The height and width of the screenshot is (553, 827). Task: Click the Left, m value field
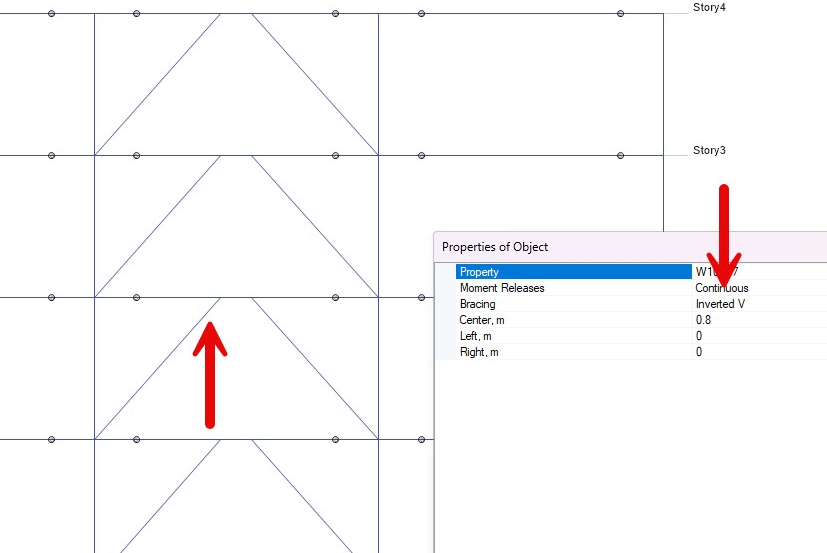click(699, 336)
